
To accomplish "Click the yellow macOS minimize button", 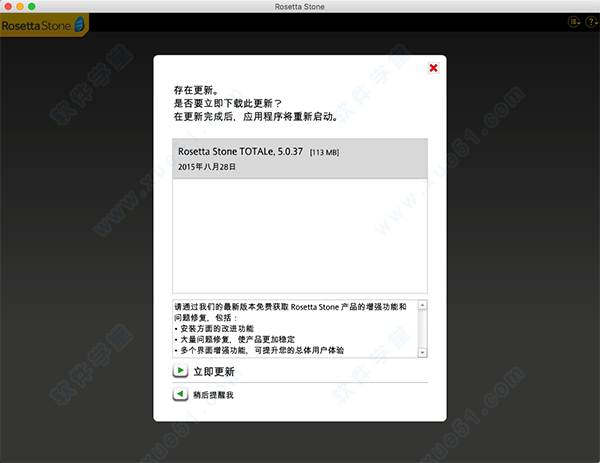I will tap(20, 6).
